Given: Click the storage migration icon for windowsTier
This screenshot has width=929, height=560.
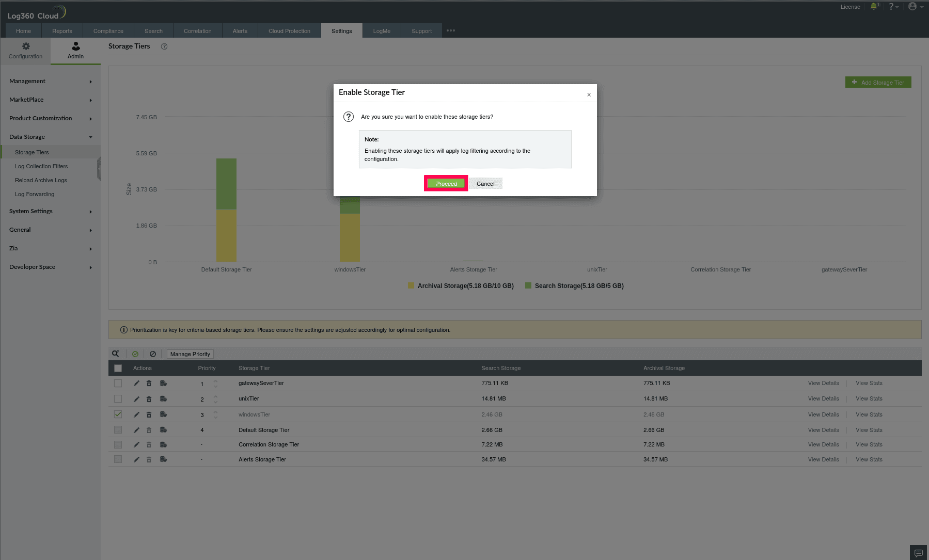Looking at the screenshot, I should coord(163,414).
